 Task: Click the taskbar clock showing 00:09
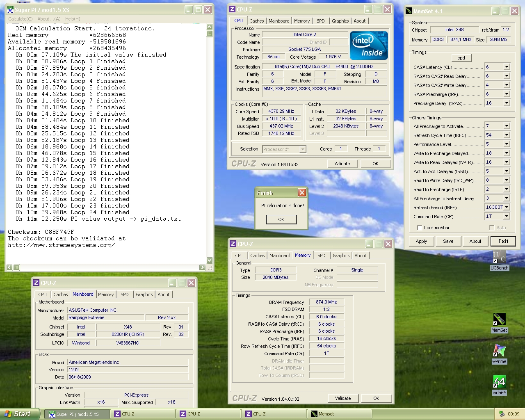point(514,414)
